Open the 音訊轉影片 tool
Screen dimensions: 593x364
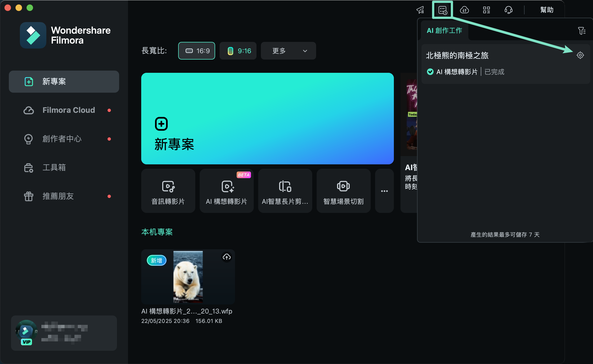pyautogui.click(x=168, y=191)
